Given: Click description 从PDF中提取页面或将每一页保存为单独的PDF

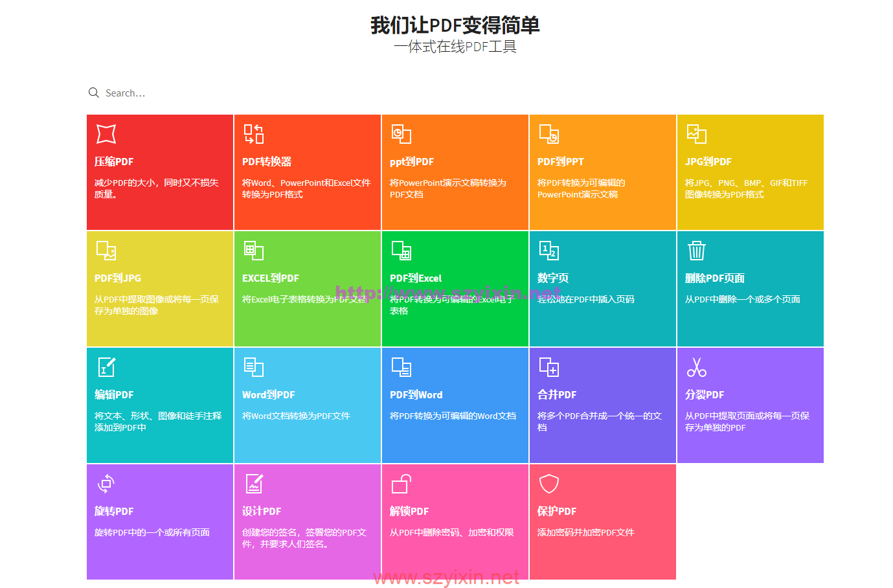Looking at the screenshot, I should coord(747,422).
